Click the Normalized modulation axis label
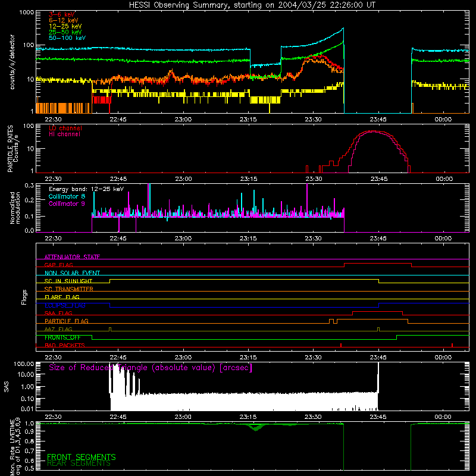This screenshot has height=476, width=476. (15, 208)
